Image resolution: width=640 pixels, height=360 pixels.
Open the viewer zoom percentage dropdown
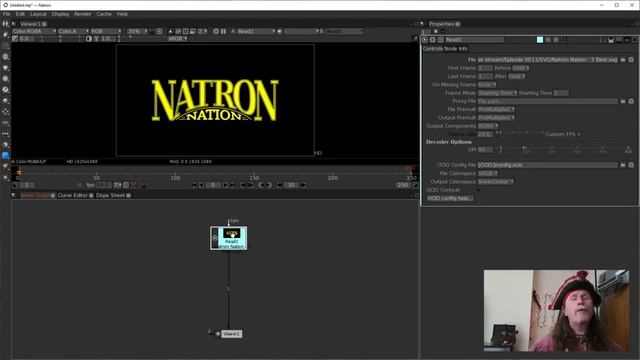point(137,31)
